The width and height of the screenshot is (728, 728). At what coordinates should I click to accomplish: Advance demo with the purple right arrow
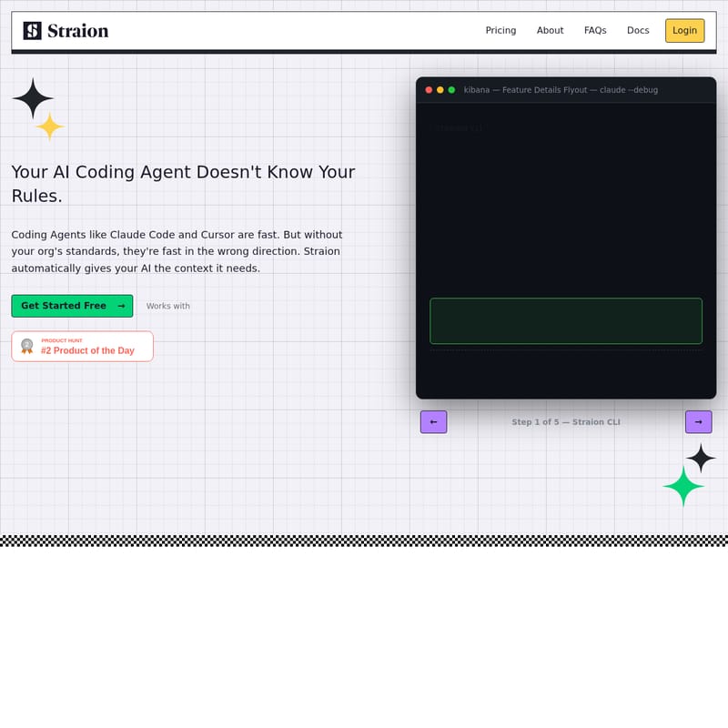click(x=698, y=422)
